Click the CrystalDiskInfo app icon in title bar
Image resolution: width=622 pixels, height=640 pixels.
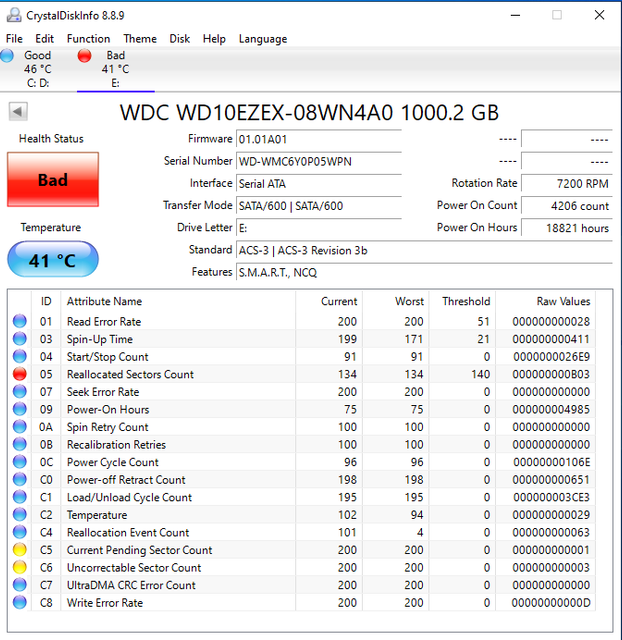(14, 15)
